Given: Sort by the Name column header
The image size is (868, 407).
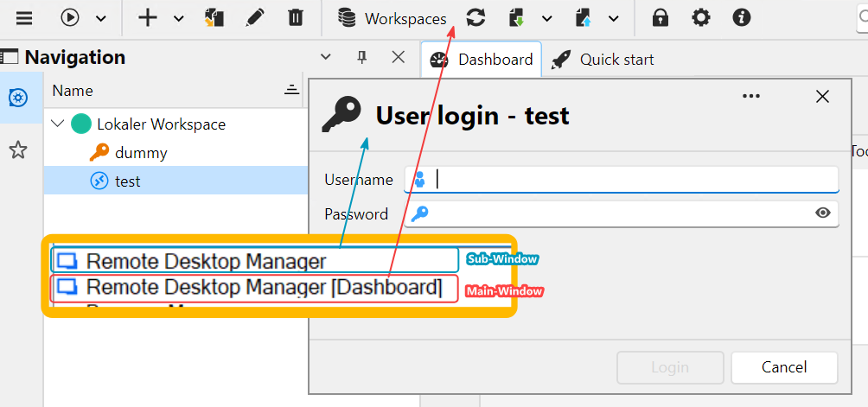Looking at the screenshot, I should point(173,90).
